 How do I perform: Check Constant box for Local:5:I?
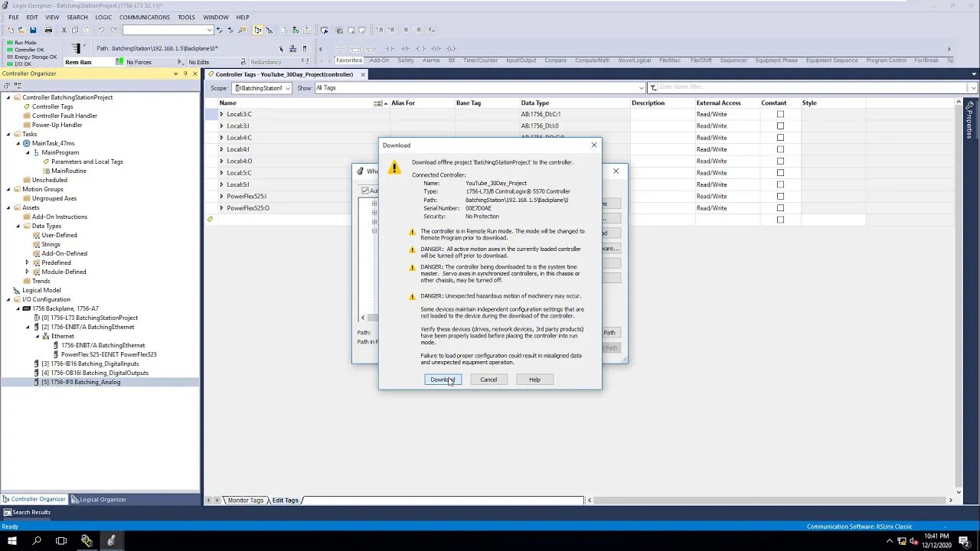pos(780,184)
